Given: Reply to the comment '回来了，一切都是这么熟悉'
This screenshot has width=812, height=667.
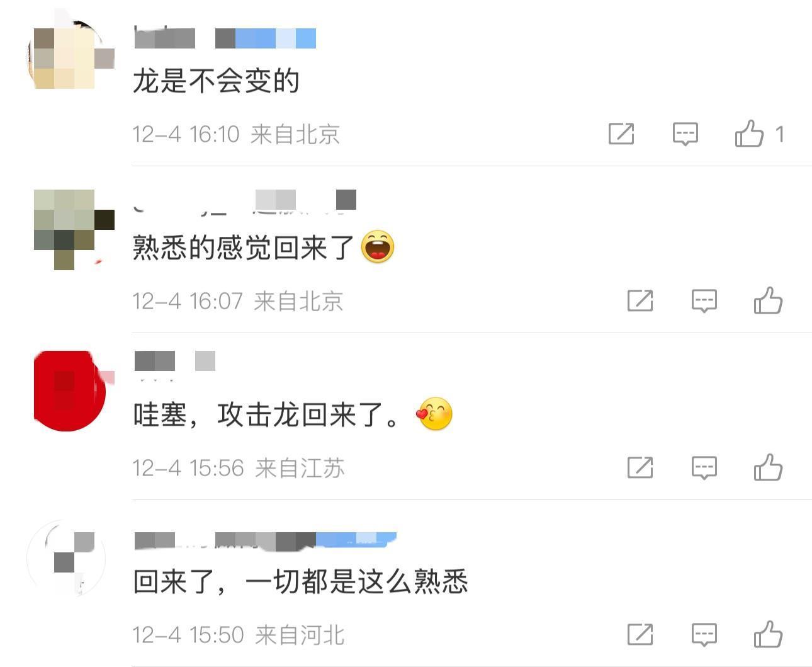Looking at the screenshot, I should [704, 635].
